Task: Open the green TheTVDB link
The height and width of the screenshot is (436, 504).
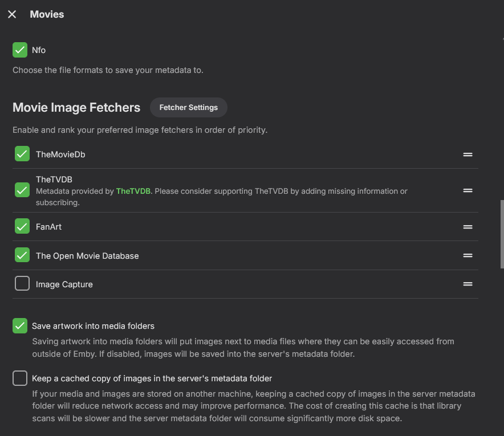Action: point(133,191)
